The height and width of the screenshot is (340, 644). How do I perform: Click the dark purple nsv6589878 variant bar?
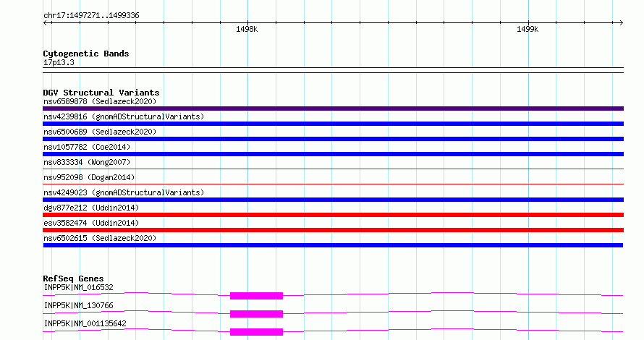tap(333, 109)
